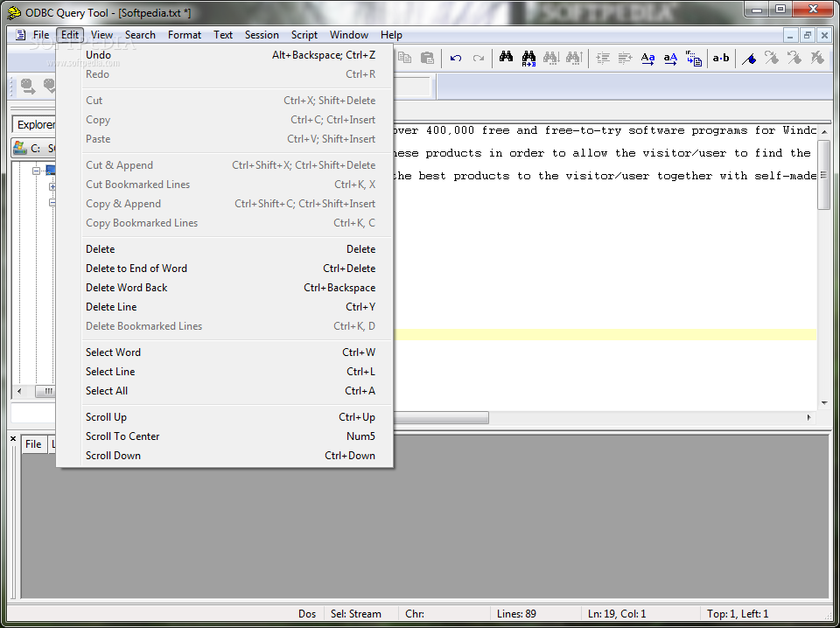Click the LF line-ending conversion icon

(x=694, y=59)
